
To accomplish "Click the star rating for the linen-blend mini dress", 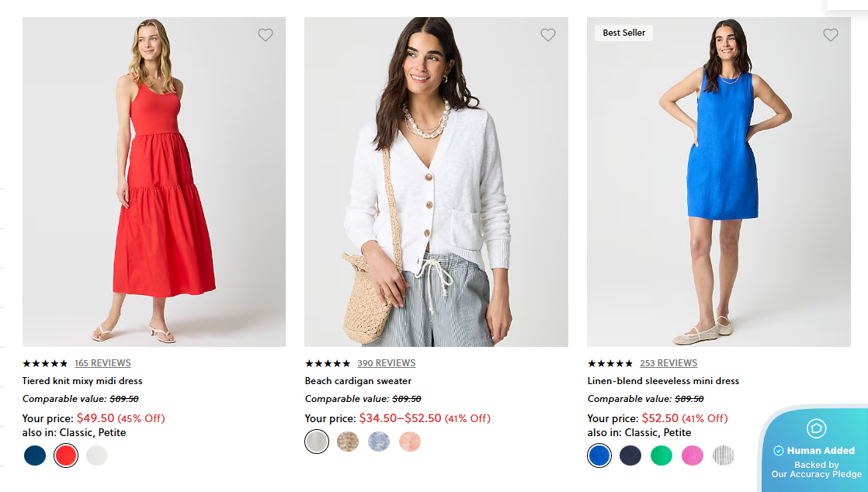I will pos(610,362).
